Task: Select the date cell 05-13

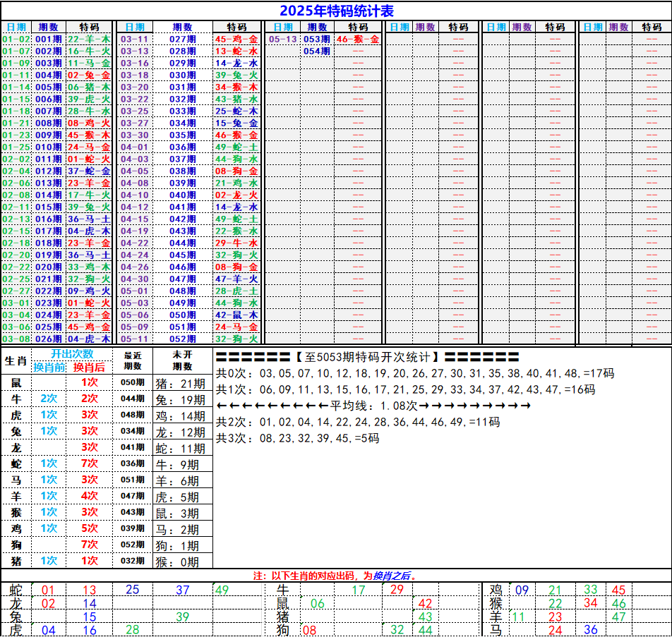Action: click(282, 40)
